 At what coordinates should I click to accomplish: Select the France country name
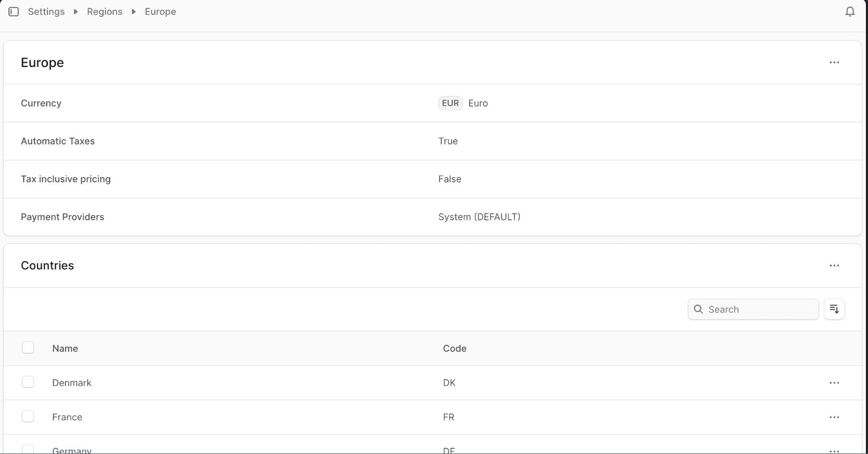click(x=67, y=417)
